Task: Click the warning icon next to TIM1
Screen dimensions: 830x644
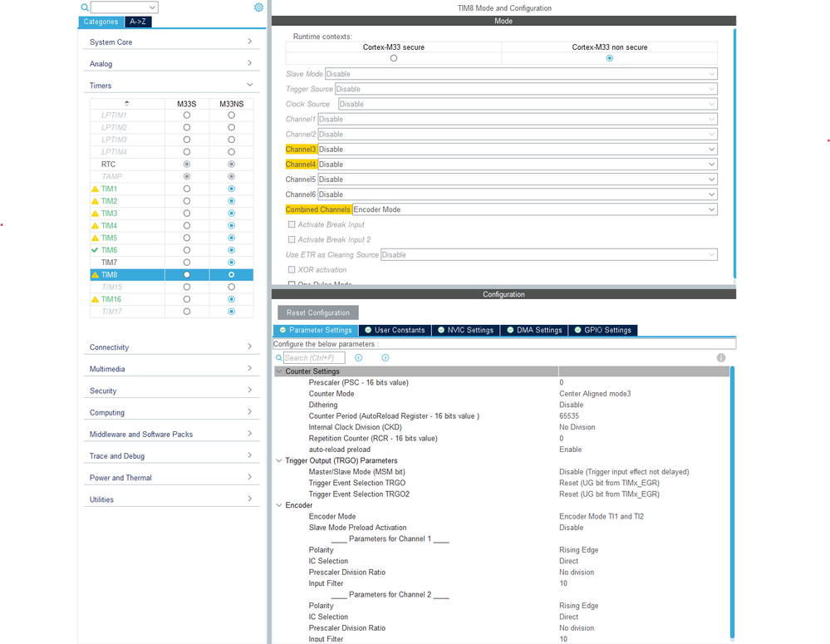Action: (x=96, y=189)
